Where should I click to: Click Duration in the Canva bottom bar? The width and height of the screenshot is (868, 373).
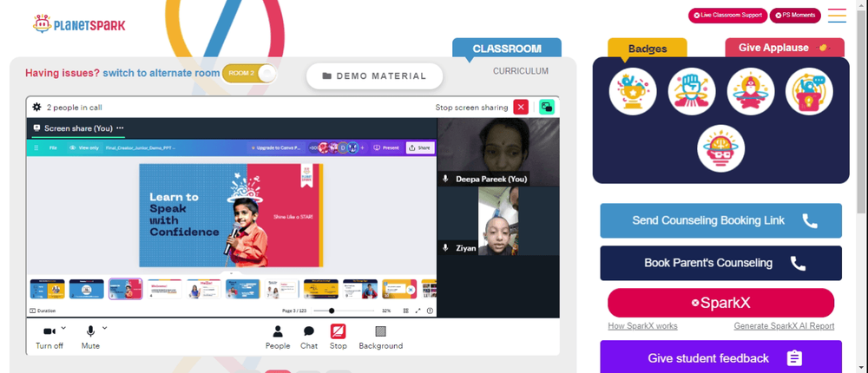(x=43, y=311)
